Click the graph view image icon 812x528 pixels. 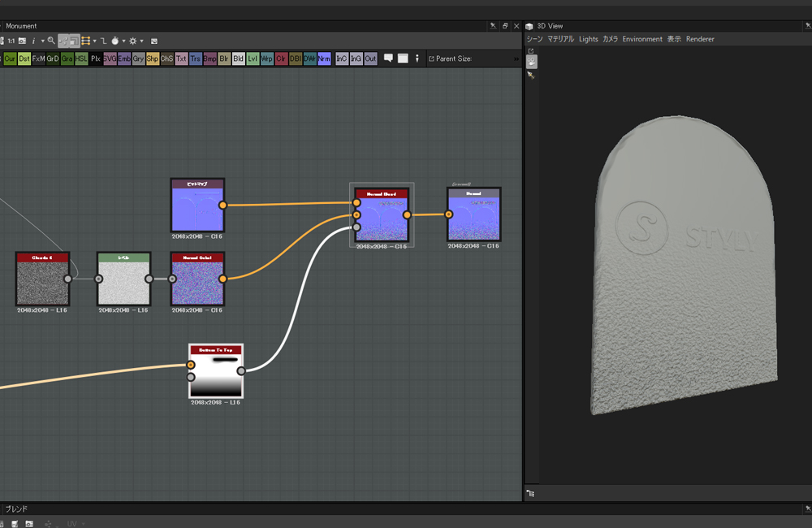pyautogui.click(x=154, y=41)
